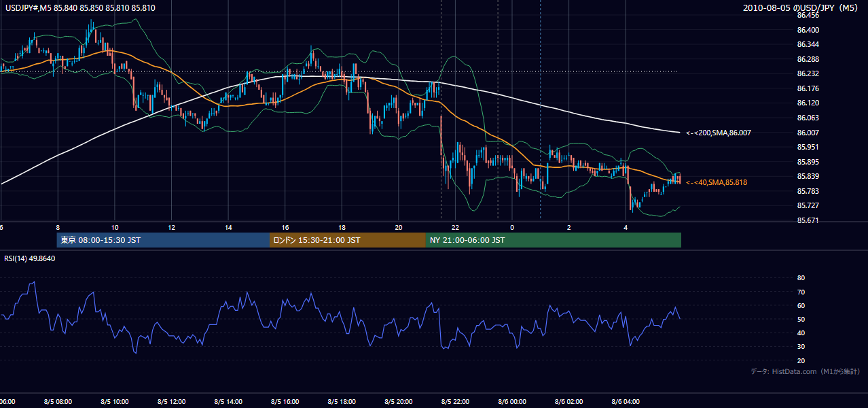The width and height of the screenshot is (868, 408).
Task: Select the NY 21:00-06:00 JST session bar
Action: (554, 240)
